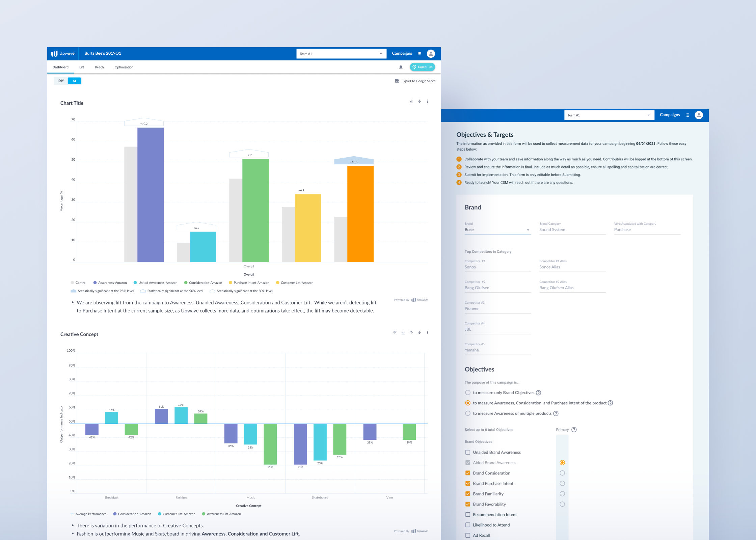756x540 pixels.
Task: Open Chart Title three-dot options menu
Action: point(428,101)
